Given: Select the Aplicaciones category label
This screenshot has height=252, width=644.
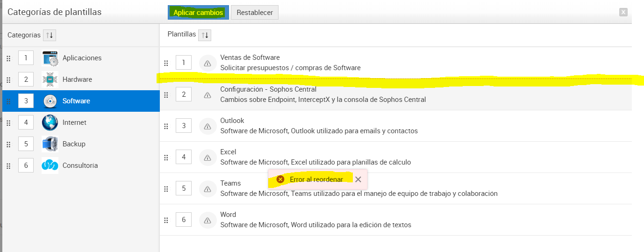Looking at the screenshot, I should coord(82,58).
